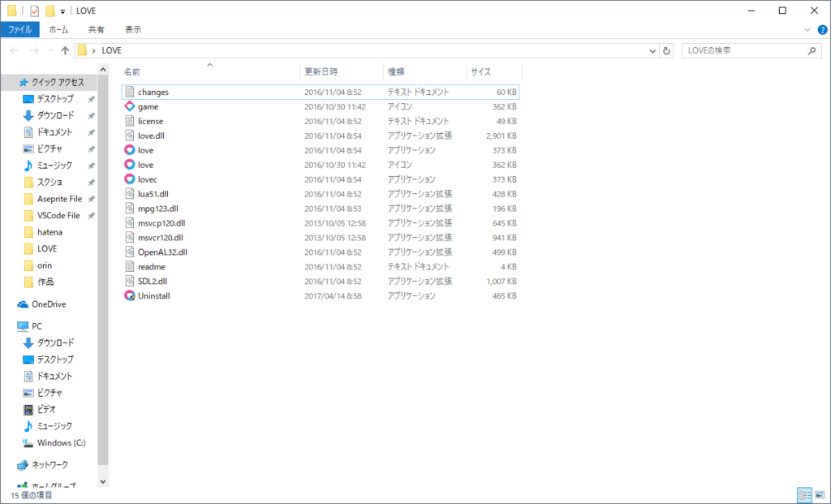Sort by 更新日時 column header
The height and width of the screenshot is (504, 831).
coord(342,71)
